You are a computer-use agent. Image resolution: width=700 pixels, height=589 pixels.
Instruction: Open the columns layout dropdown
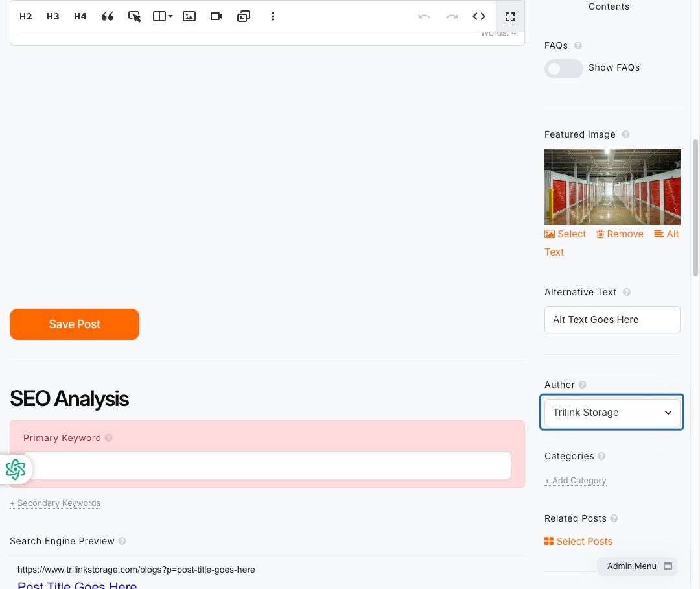click(163, 16)
